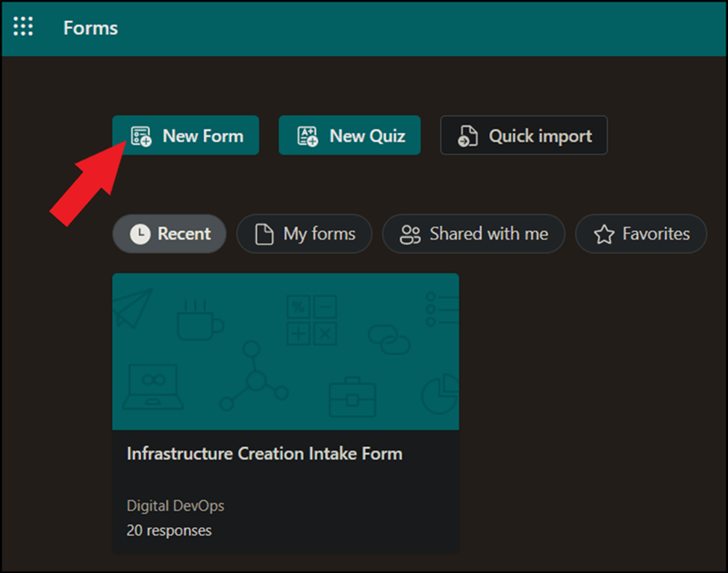Click the New Form icon with plus
This screenshot has width=728, height=573.
coord(141,136)
